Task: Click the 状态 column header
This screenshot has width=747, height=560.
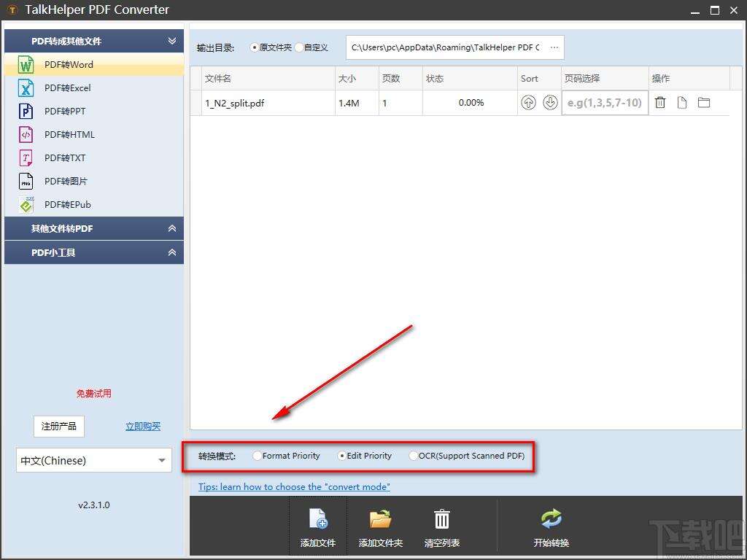Action: (471, 78)
